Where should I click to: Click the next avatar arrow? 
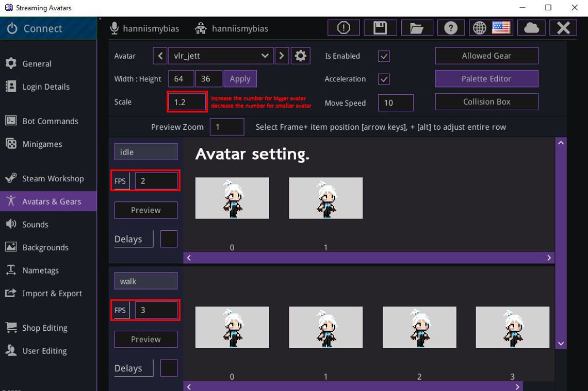[282, 56]
